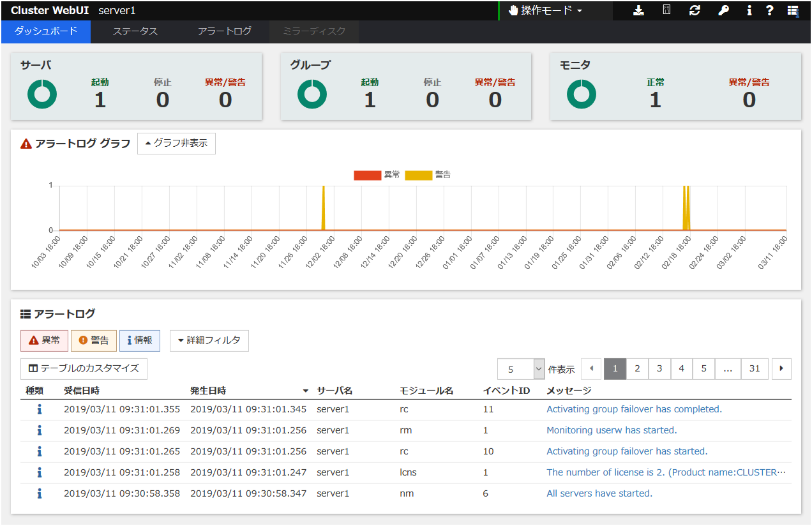Open the items-per-page dropdown showing 5

[x=521, y=369]
